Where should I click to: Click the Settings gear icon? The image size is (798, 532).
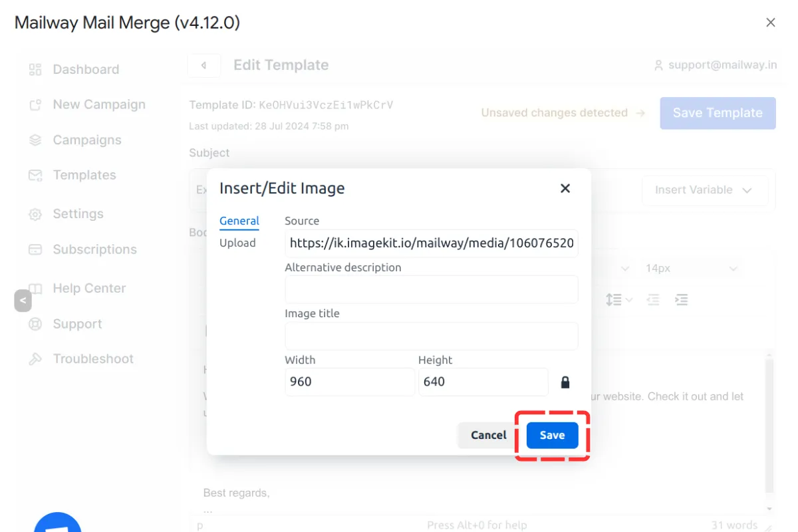click(35, 214)
